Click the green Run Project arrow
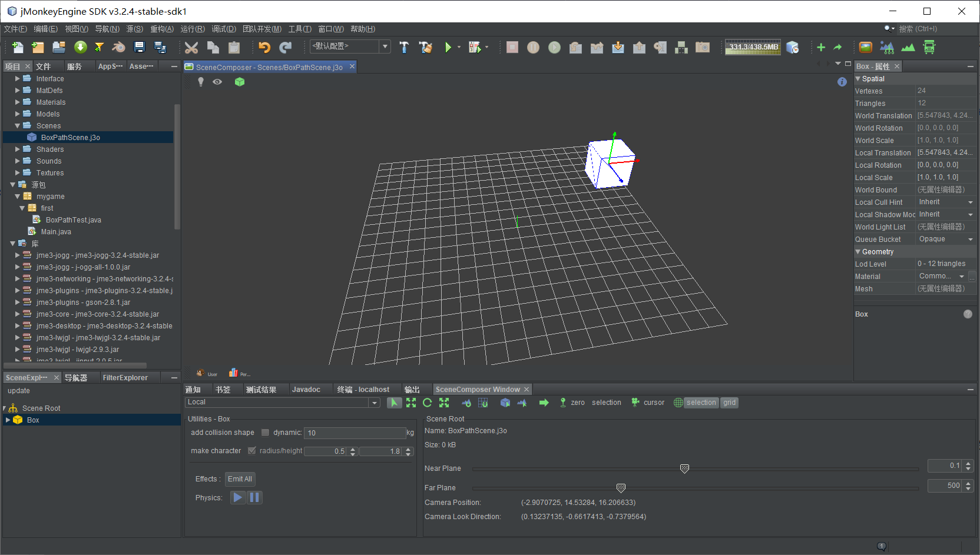Viewport: 980px width, 555px height. [448, 47]
